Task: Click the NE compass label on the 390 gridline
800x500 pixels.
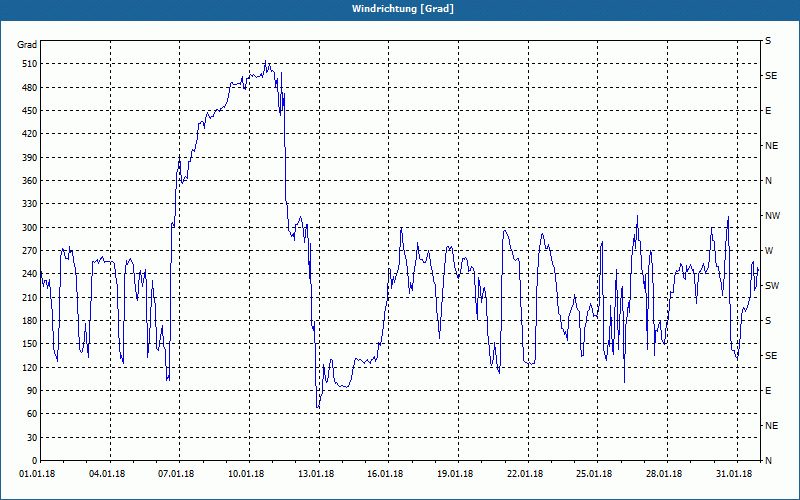Action: click(771, 146)
